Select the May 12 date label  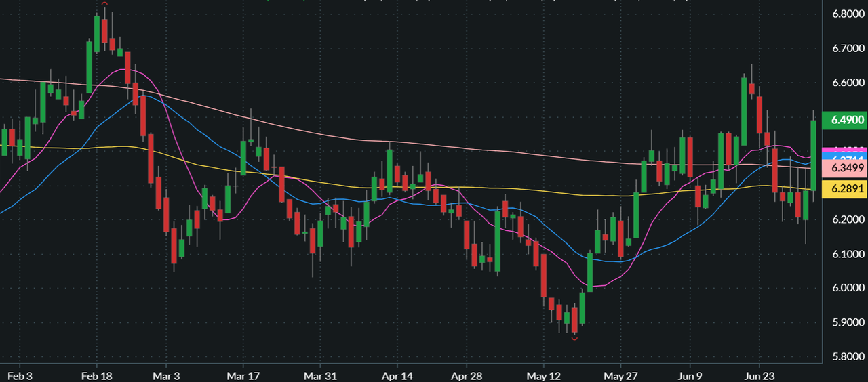point(545,375)
